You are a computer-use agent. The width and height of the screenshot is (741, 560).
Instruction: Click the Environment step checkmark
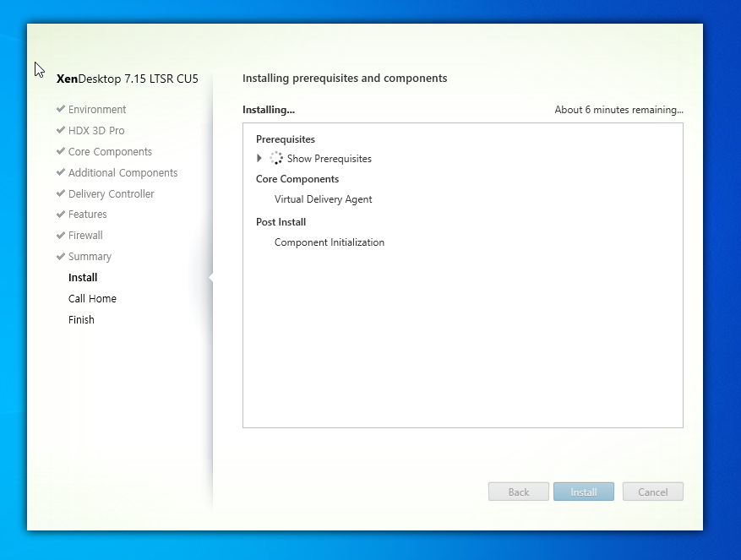pos(61,109)
